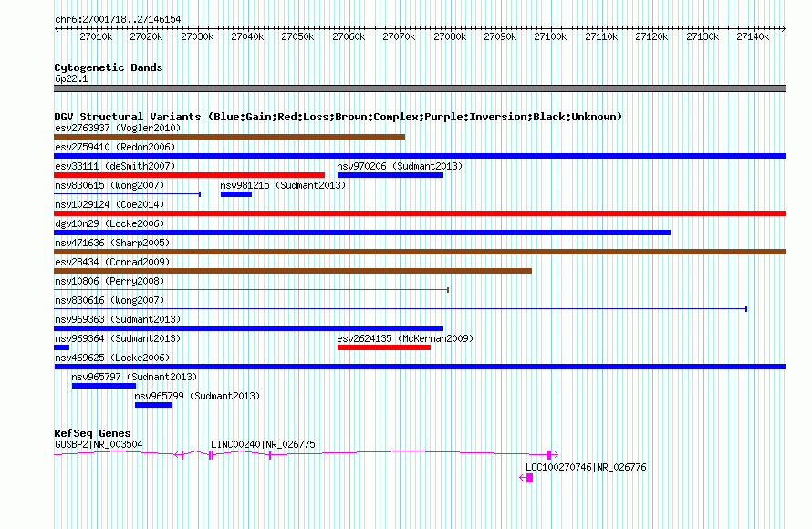Click the LINC00240 final exon block
This screenshot has height=529, width=812.
tap(549, 455)
